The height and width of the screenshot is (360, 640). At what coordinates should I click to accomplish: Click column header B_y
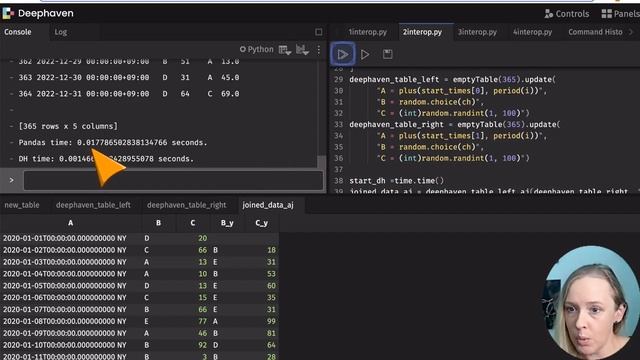(227, 223)
